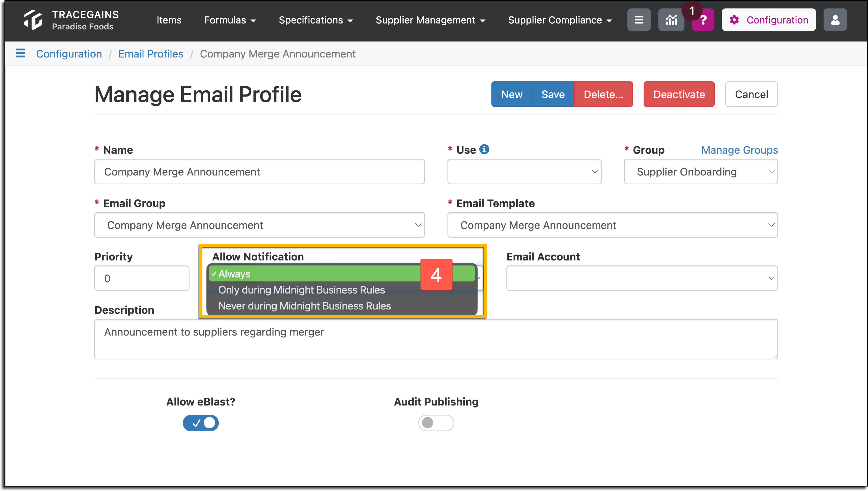Expand the Specifications menu

click(x=316, y=20)
